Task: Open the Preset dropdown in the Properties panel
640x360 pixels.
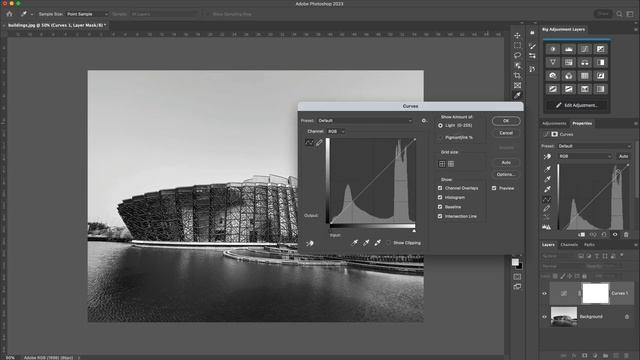Action: point(594,146)
